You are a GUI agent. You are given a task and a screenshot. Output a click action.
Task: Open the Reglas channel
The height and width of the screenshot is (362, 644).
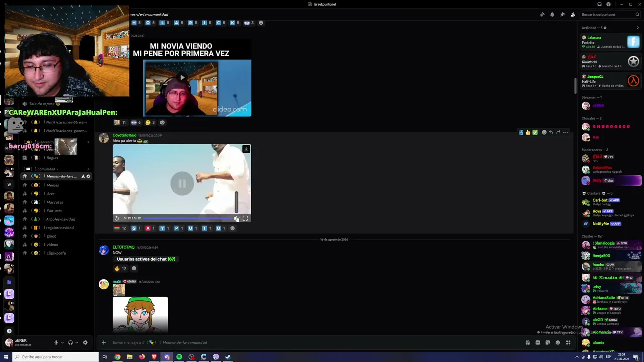[55, 158]
